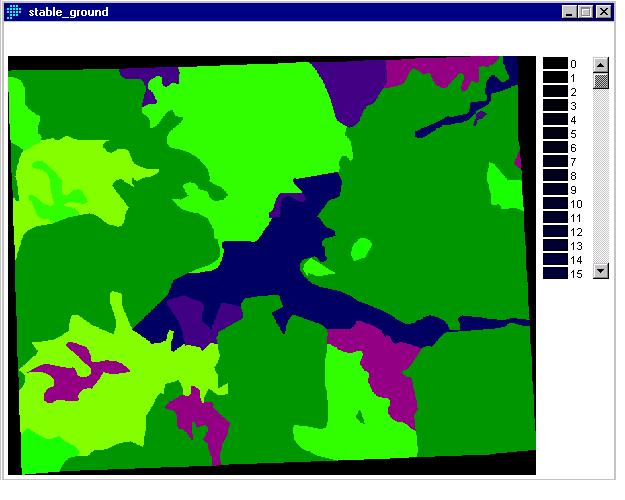Select the legend swatch labeled 10
The width and height of the screenshot is (625, 500).
click(x=555, y=203)
